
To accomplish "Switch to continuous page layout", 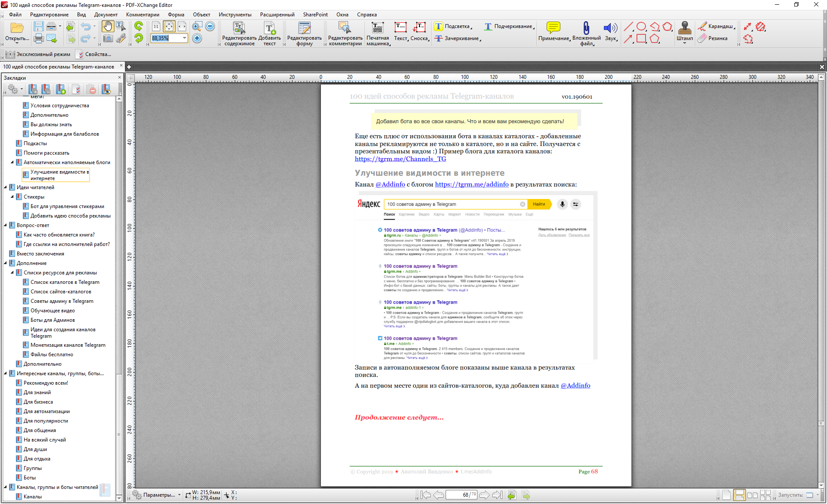I will 739,495.
